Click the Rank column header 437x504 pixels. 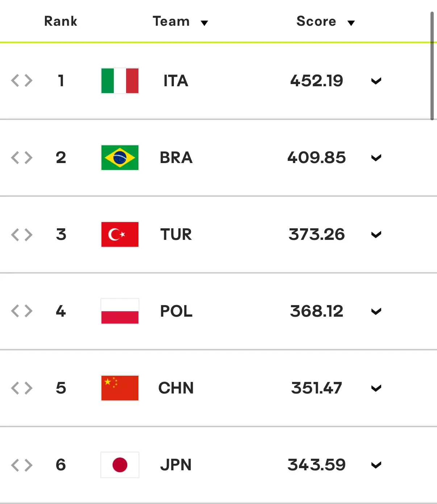(x=61, y=21)
